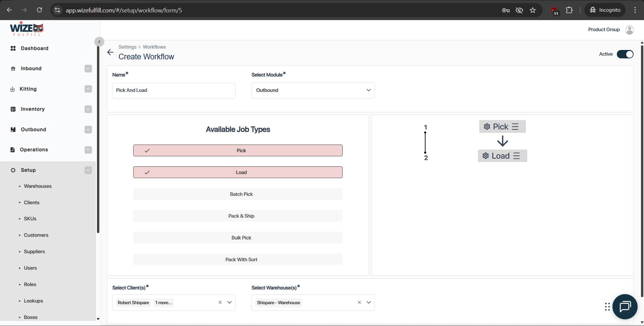Open the chat support bubble

tap(625, 307)
